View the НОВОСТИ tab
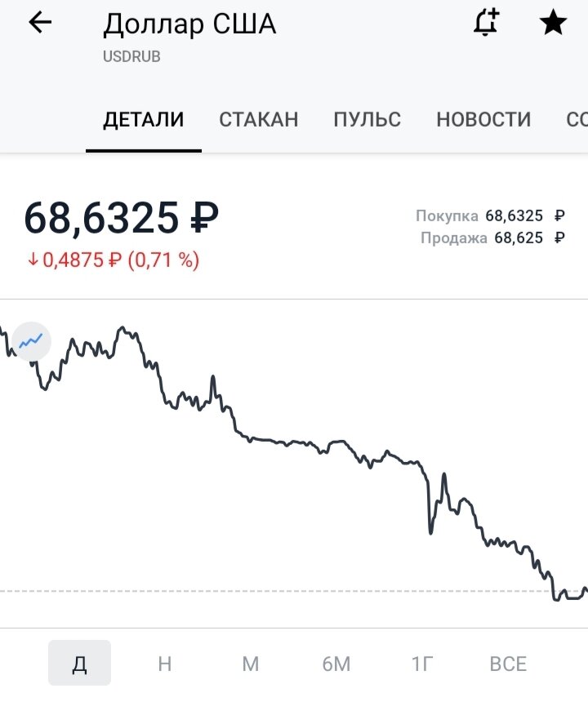This screenshot has width=588, height=702. pos(483,119)
